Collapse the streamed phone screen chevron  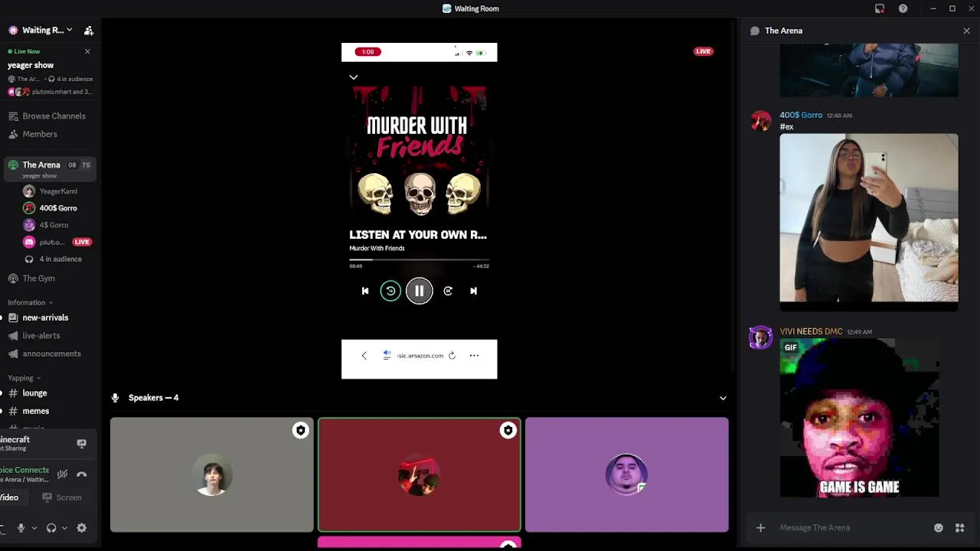pos(353,77)
